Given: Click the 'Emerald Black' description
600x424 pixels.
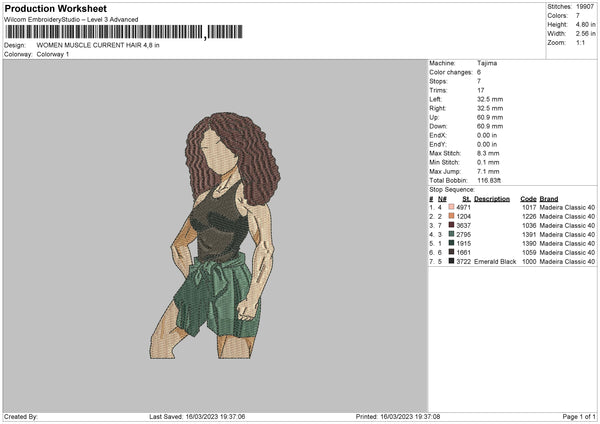Looking at the screenshot, I should pos(495,262).
